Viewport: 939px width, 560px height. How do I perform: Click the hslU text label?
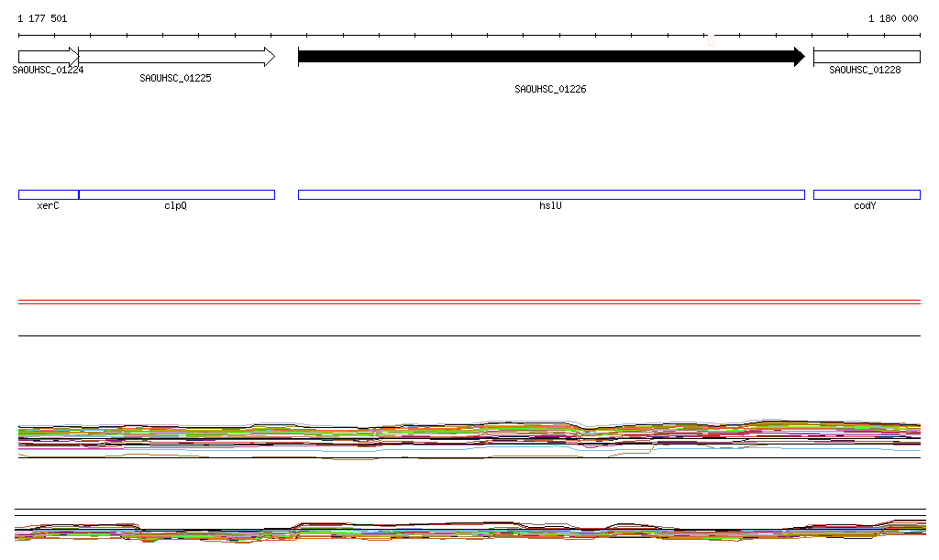coord(550,206)
